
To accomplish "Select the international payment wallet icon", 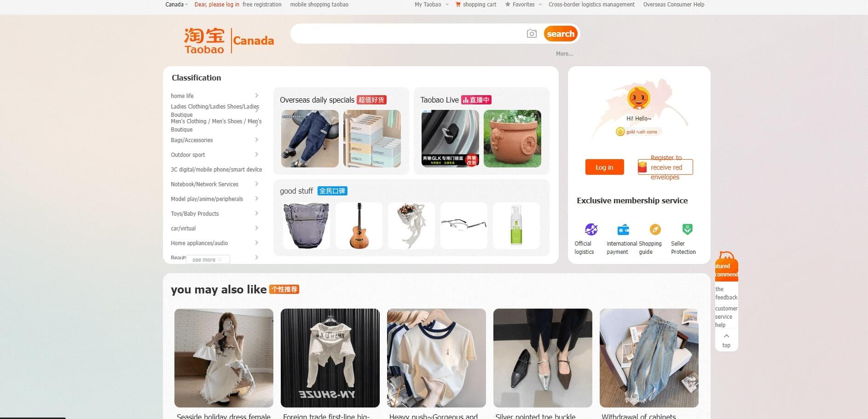I will pyautogui.click(x=623, y=229).
